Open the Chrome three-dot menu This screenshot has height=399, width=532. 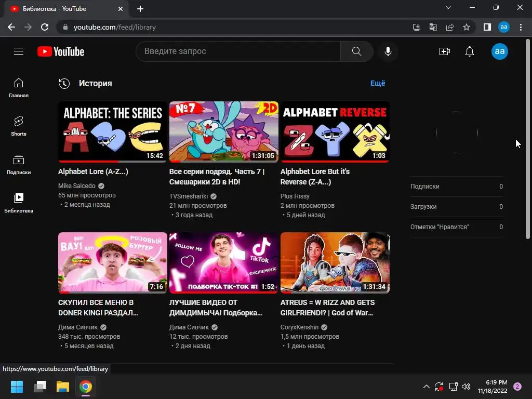tap(521, 27)
